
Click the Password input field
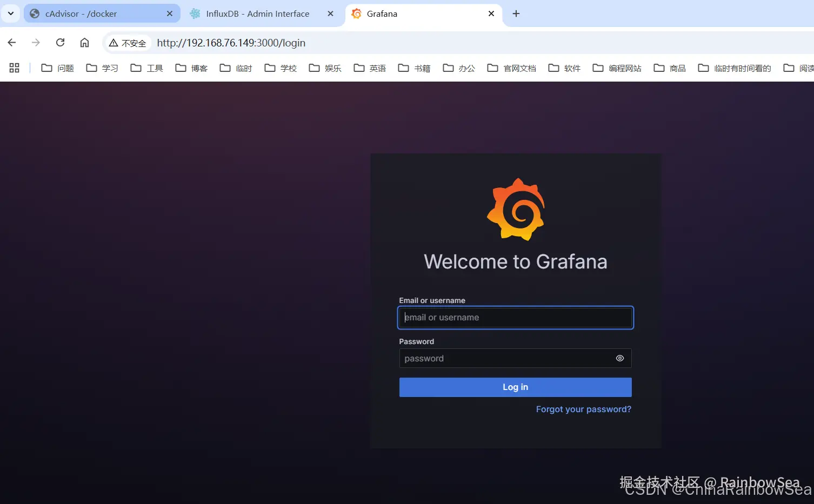point(516,358)
